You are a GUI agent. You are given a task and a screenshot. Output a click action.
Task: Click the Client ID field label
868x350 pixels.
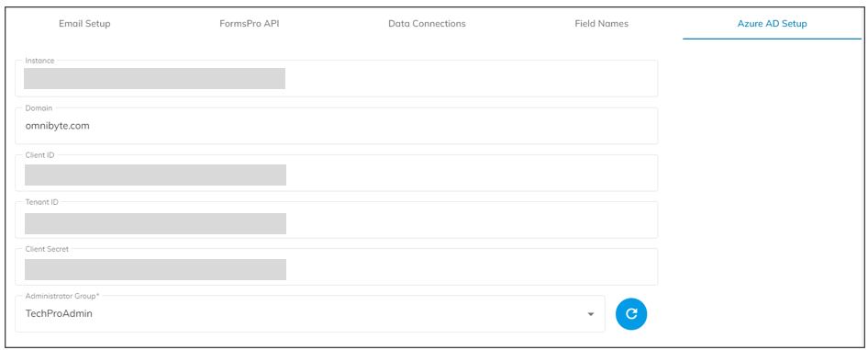[39, 155]
